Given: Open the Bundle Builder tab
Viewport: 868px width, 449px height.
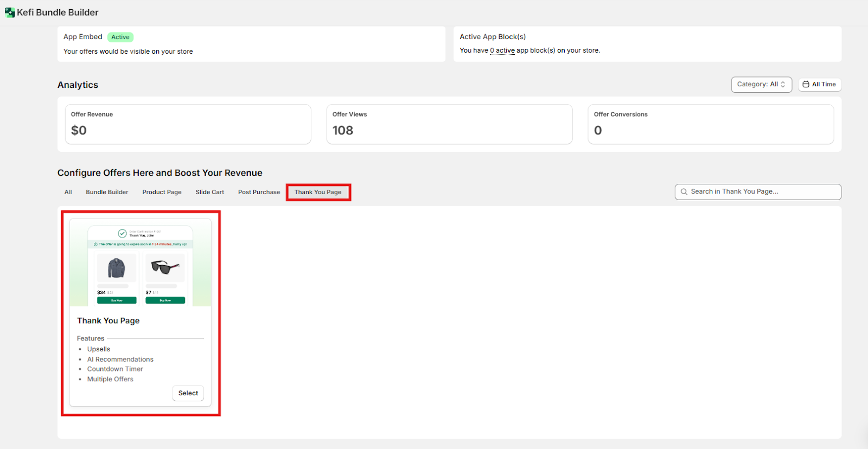Looking at the screenshot, I should 107,193.
